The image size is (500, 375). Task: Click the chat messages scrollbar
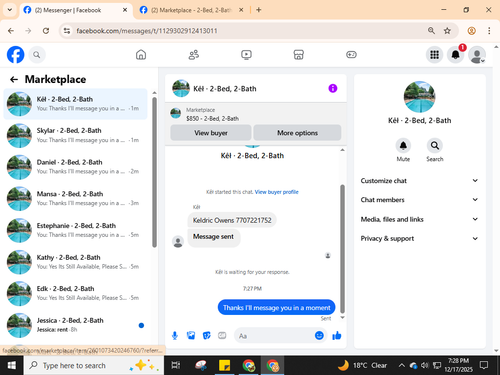click(x=342, y=249)
